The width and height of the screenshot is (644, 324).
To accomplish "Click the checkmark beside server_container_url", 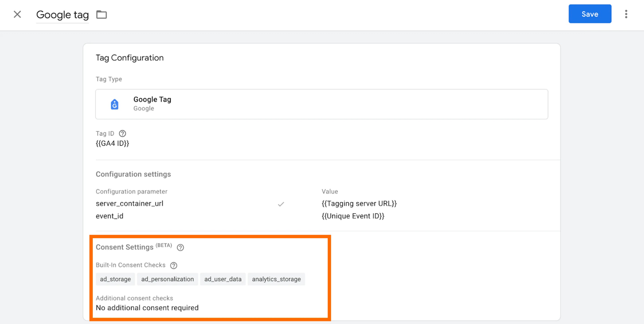I will 281,204.
